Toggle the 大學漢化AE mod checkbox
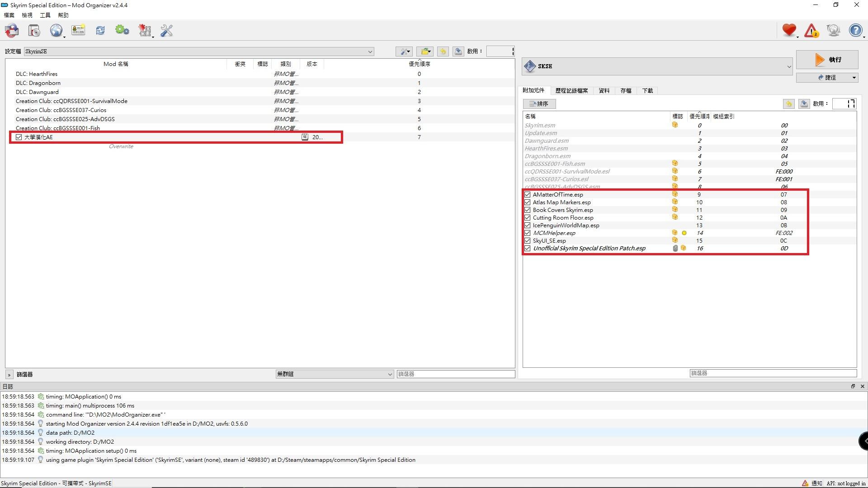This screenshot has height=488, width=868. tap(19, 137)
